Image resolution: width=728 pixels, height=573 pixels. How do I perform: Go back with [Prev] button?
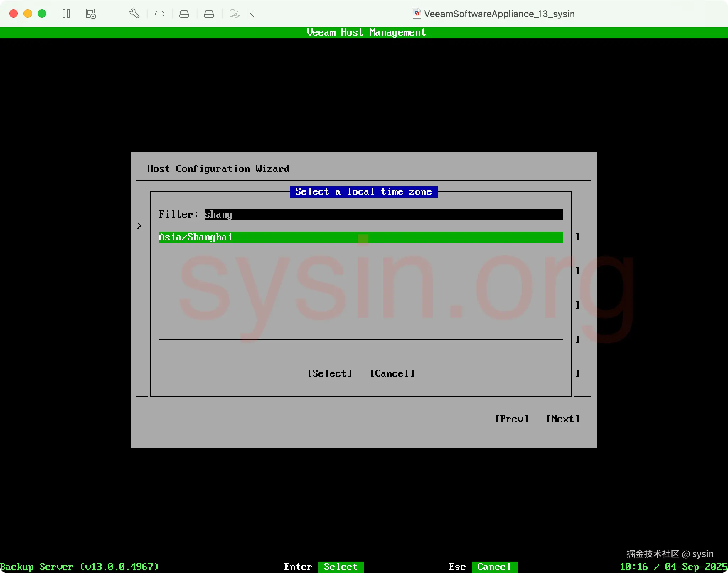click(512, 419)
